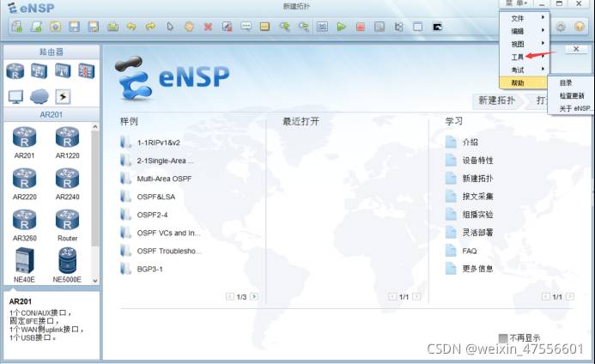
Task: Stop devices with red square icon
Action: point(361,27)
